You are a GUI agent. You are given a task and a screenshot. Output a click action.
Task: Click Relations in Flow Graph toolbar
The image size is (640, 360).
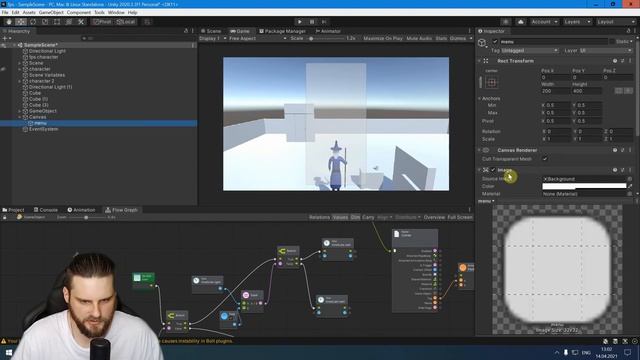point(319,218)
